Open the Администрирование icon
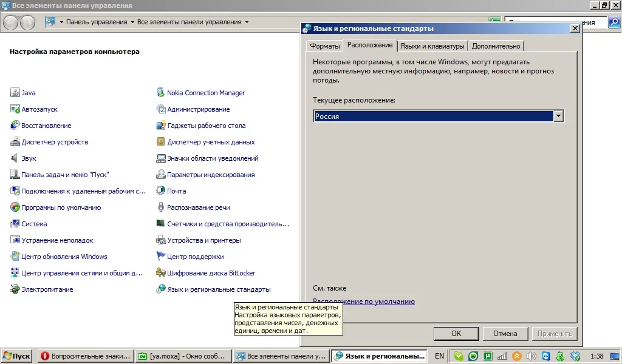Screen dimensions: 622x364 tap(160, 109)
